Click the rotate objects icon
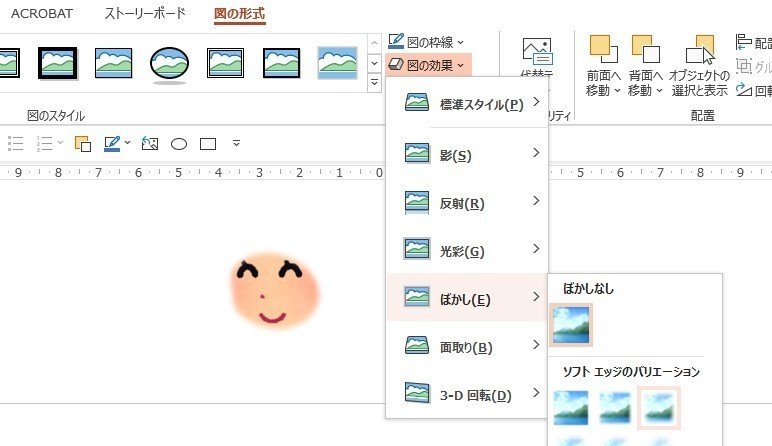The image size is (772, 446). (x=743, y=90)
